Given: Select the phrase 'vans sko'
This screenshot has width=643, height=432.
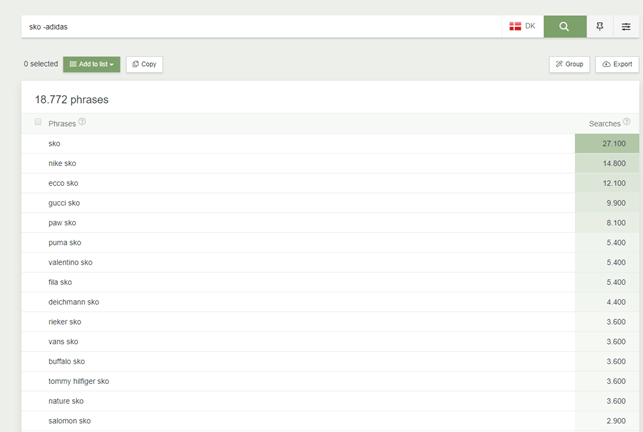Looking at the screenshot, I should (63, 341).
